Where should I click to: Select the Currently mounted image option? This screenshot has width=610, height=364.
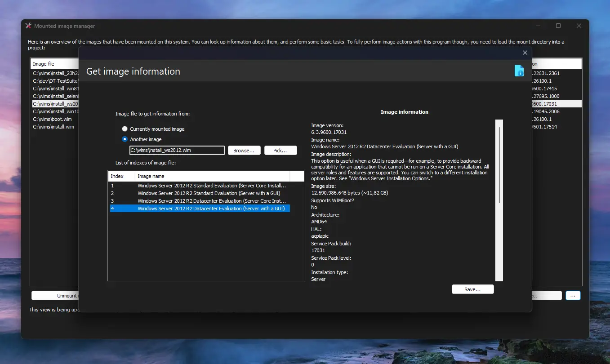[125, 129]
